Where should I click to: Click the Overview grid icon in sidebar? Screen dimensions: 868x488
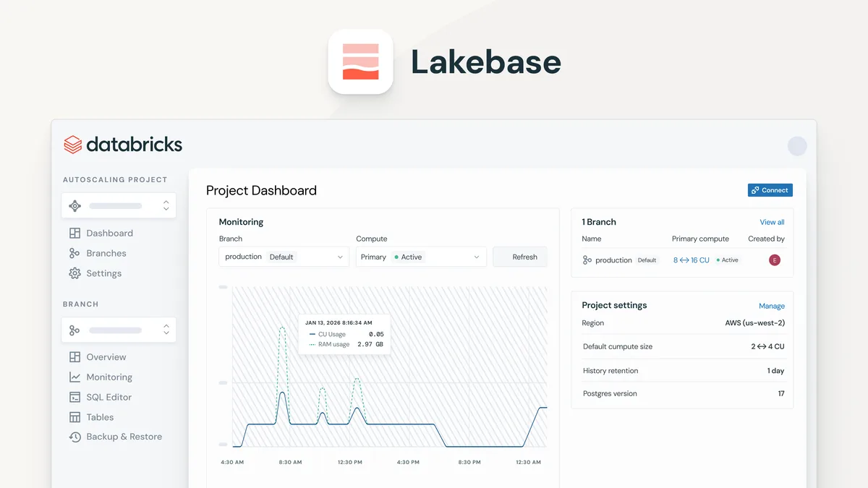tap(75, 357)
